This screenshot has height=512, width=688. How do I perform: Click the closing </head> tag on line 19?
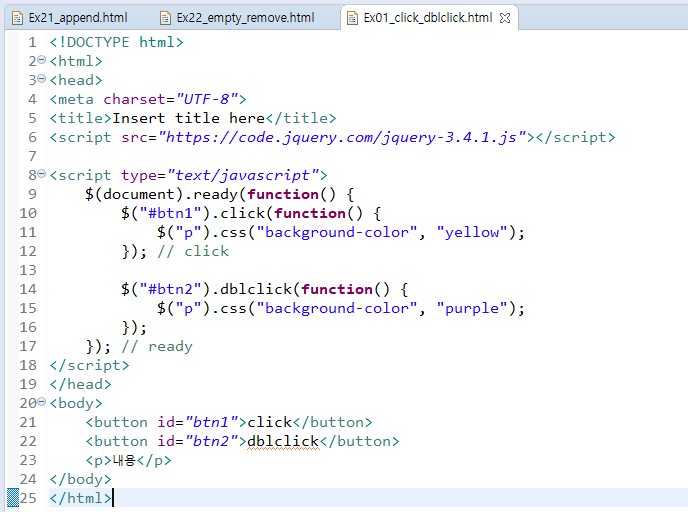81,384
